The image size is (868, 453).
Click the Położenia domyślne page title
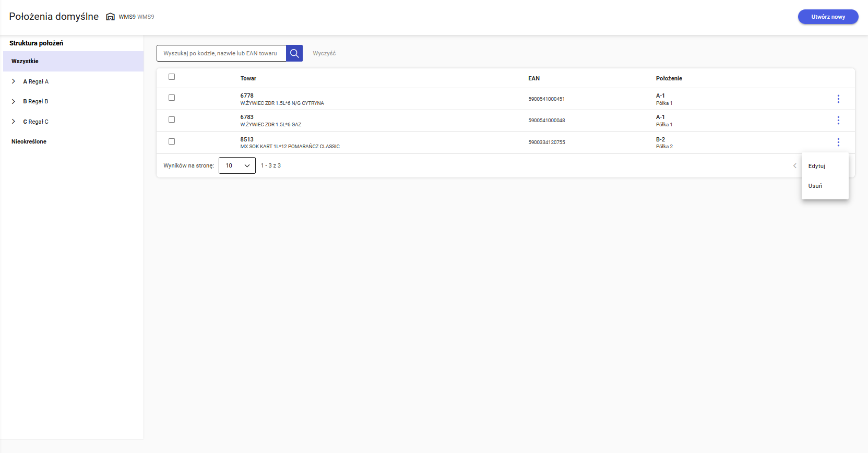pyautogui.click(x=54, y=17)
